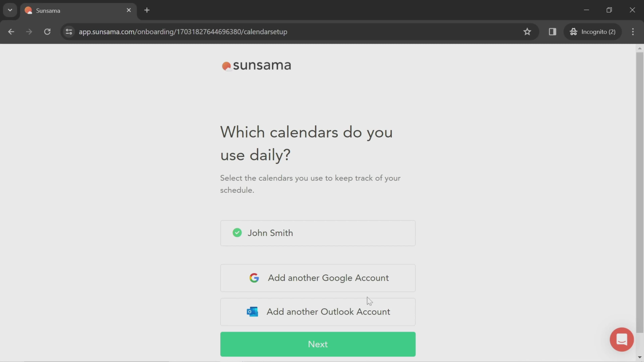The width and height of the screenshot is (644, 362).
Task: Click the Sunsama browser tab
Action: coord(78,10)
